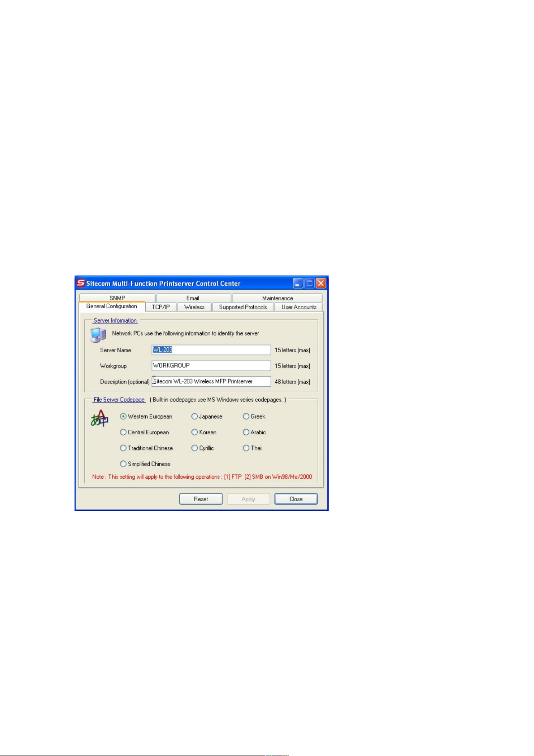Click the red FTP/SMB note text
The height and width of the screenshot is (756, 534).
202,476
